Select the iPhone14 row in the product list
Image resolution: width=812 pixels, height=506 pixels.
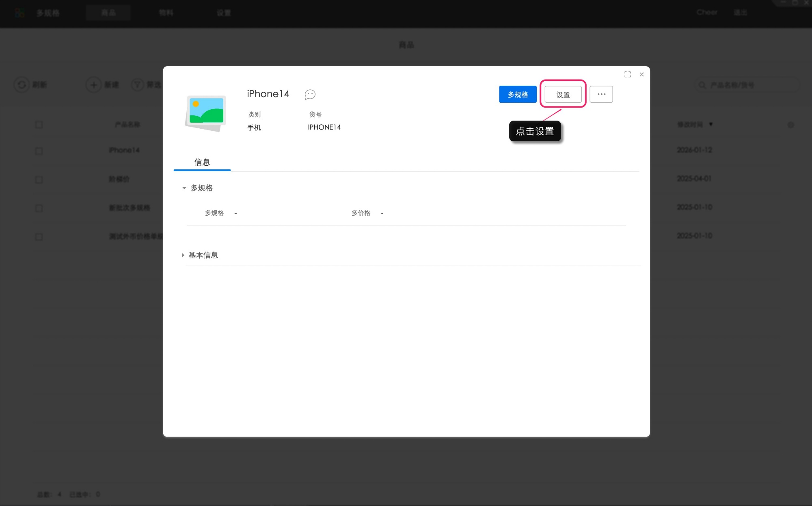(124, 150)
